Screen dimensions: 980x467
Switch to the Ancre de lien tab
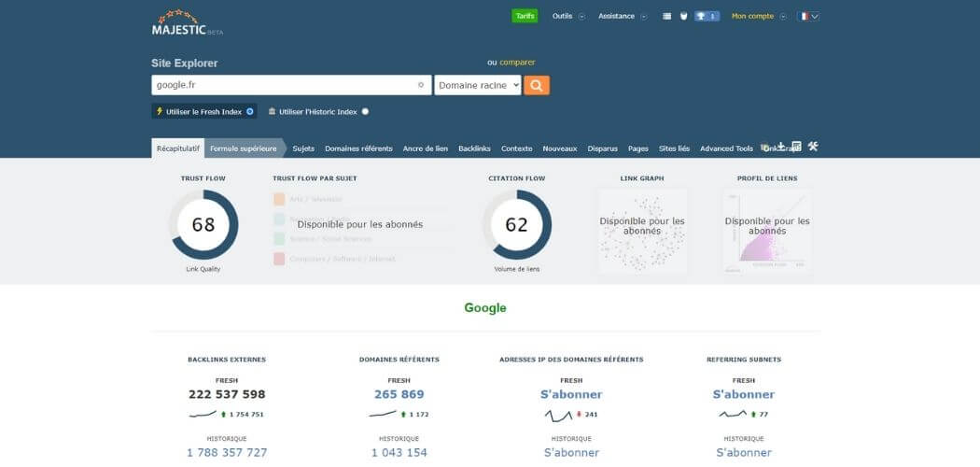click(426, 149)
